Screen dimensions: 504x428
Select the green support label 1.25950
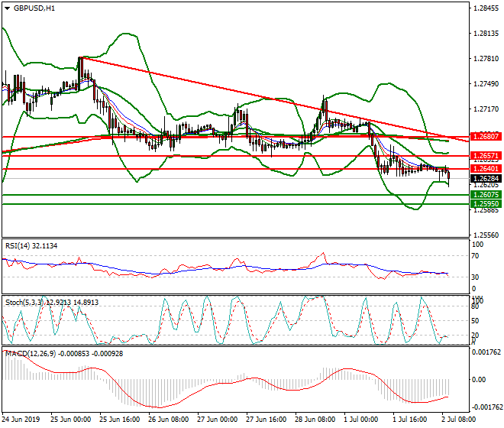[486, 204]
